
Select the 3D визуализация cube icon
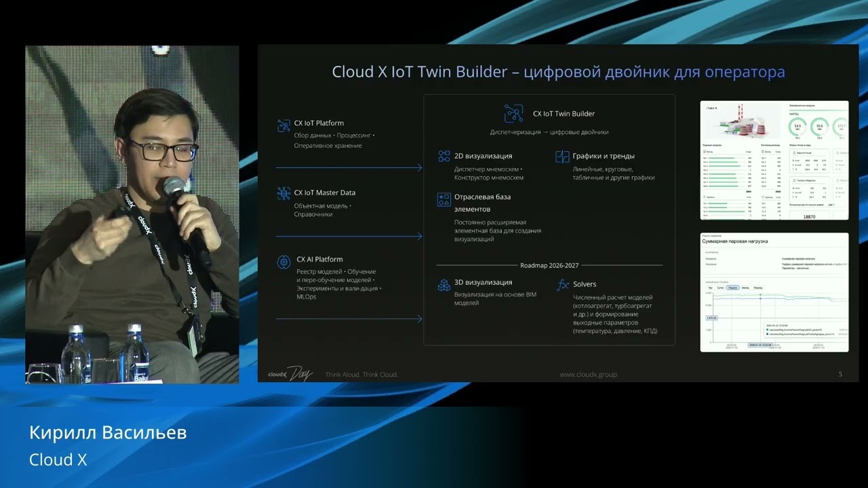(444, 285)
